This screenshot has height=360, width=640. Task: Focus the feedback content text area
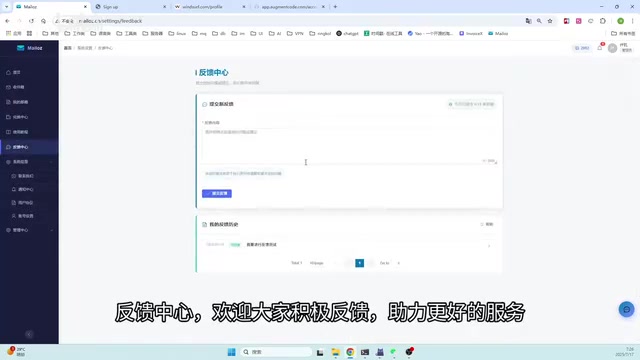[x=349, y=146]
